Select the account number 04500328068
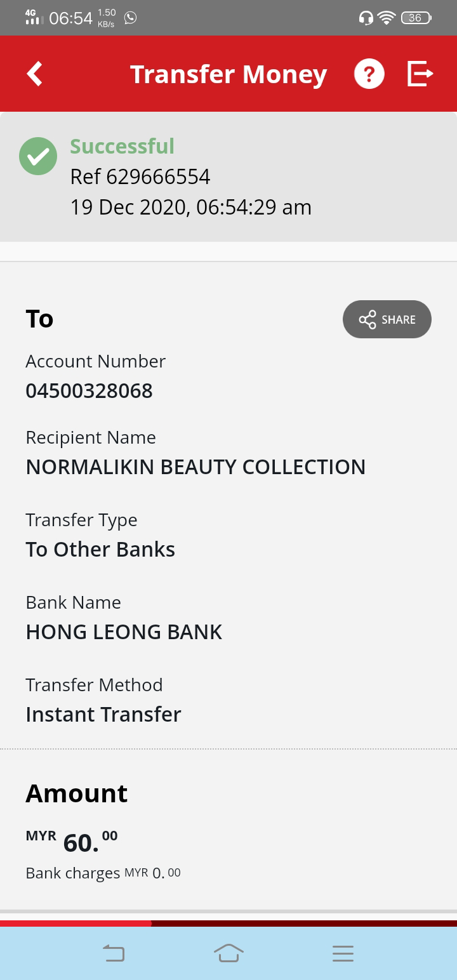Screen dimensions: 457x980 point(89,390)
